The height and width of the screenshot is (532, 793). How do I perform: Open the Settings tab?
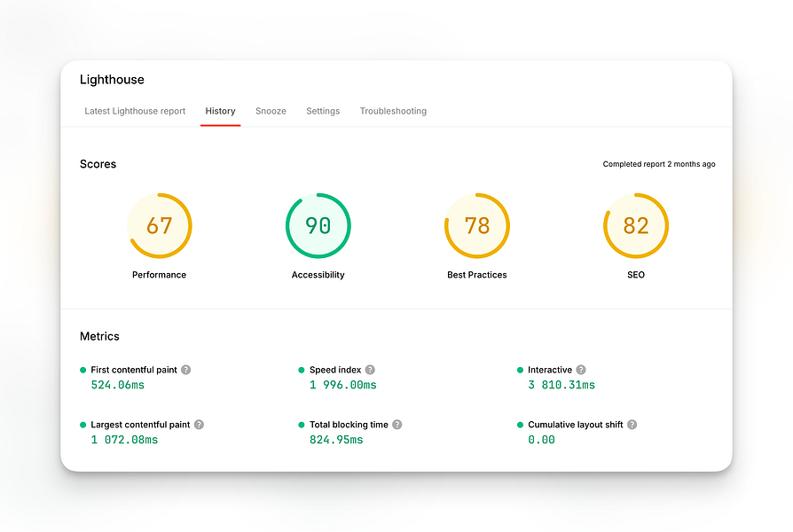click(323, 111)
